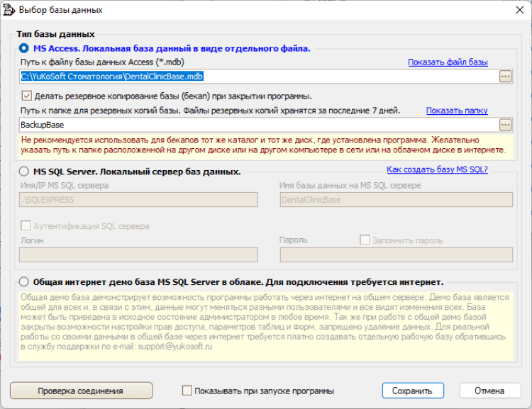Click the 'Сохранить' button
Image resolution: width=532 pixels, height=409 pixels.
[x=413, y=391]
